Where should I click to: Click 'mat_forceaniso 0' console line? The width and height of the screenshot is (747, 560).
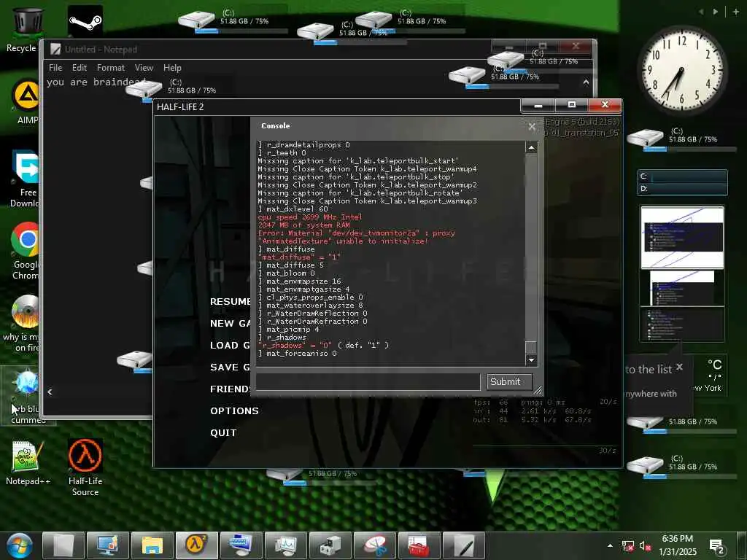point(298,354)
